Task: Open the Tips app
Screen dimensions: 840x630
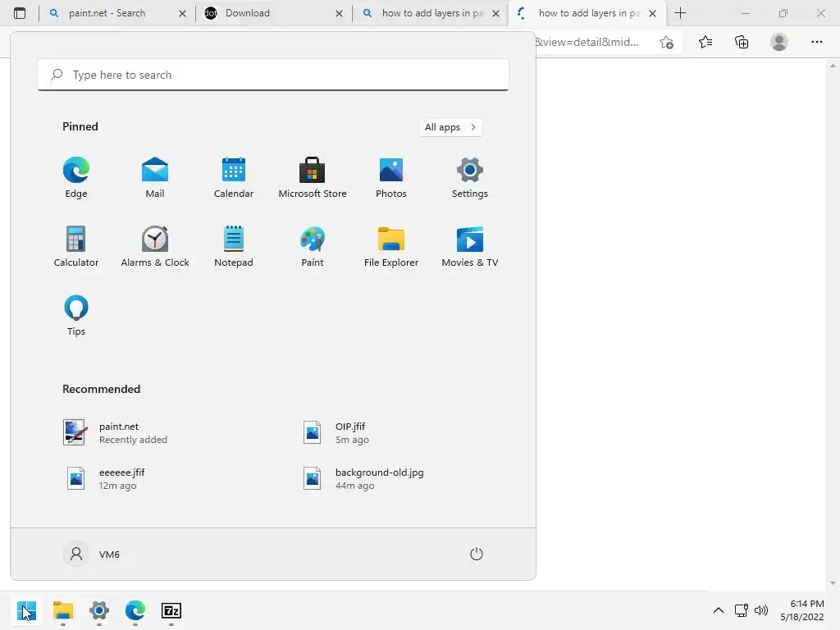Action: pyautogui.click(x=76, y=316)
